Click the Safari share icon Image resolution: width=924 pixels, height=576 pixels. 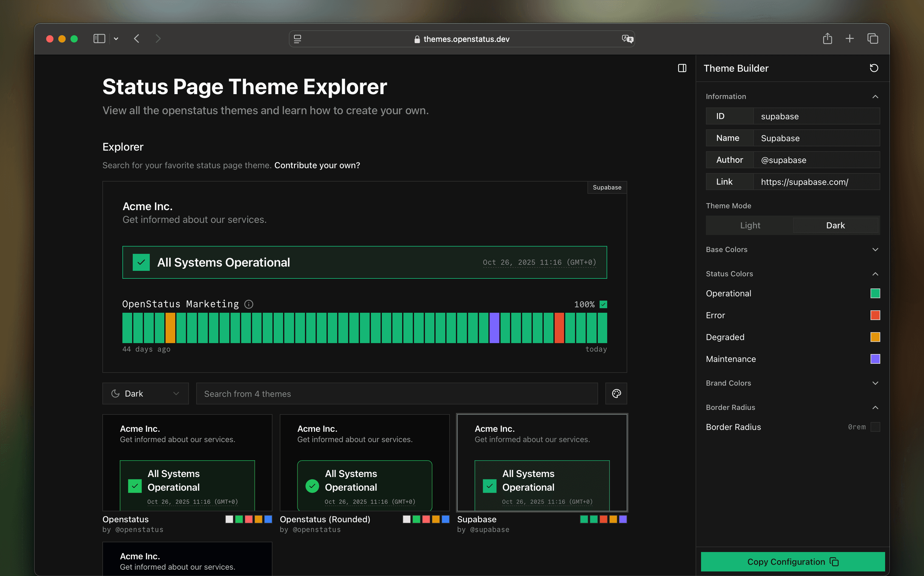pyautogui.click(x=827, y=39)
